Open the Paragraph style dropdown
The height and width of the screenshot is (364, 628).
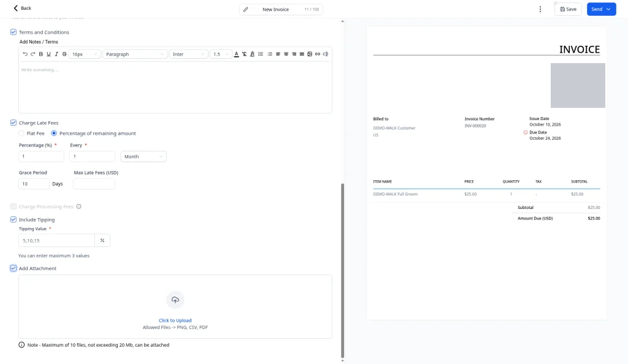pos(135,54)
